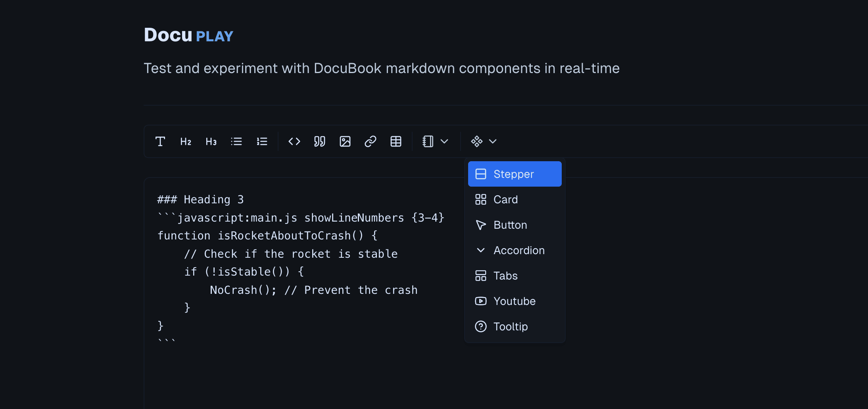The image size is (868, 409).
Task: Collapse the components dropdown menu
Action: pos(484,142)
